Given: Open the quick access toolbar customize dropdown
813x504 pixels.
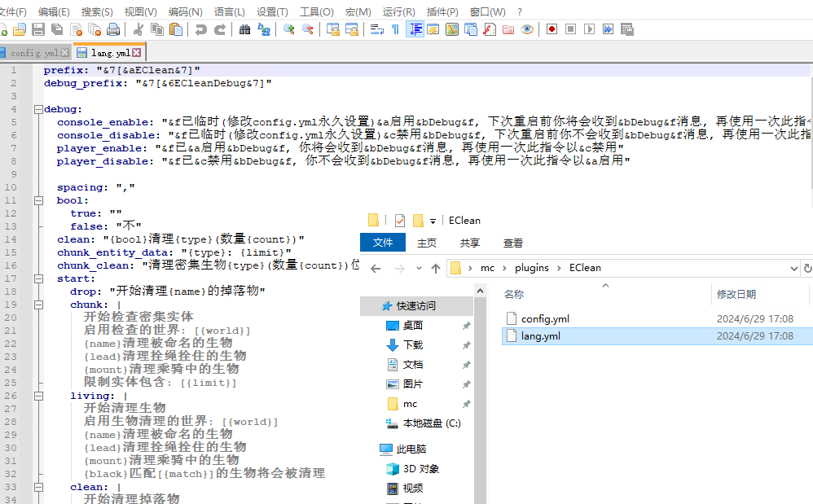Looking at the screenshot, I should pos(433,221).
